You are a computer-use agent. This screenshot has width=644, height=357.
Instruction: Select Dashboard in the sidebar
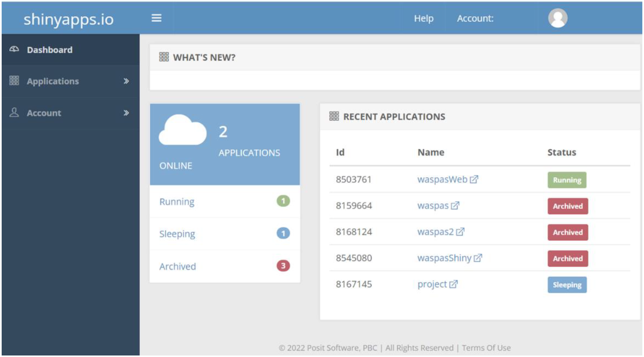point(50,50)
